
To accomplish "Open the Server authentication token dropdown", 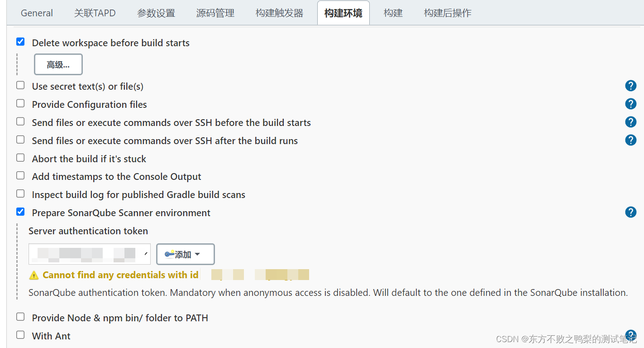I will [146, 254].
